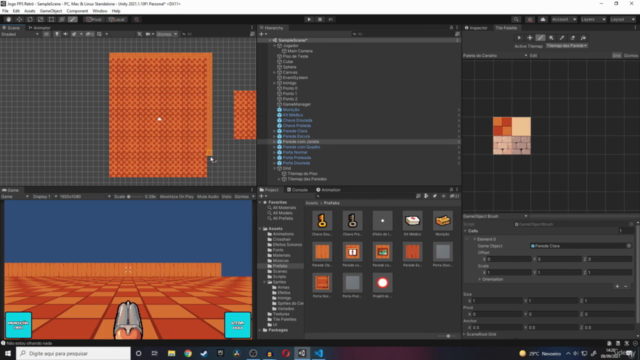This screenshot has height=360, width=640.
Task: Adjust the Project icon size slider
Action: click(448, 336)
